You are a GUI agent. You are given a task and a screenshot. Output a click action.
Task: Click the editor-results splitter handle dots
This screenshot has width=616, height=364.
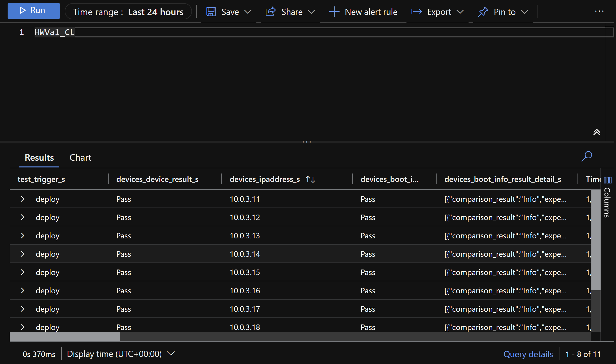coord(307,142)
